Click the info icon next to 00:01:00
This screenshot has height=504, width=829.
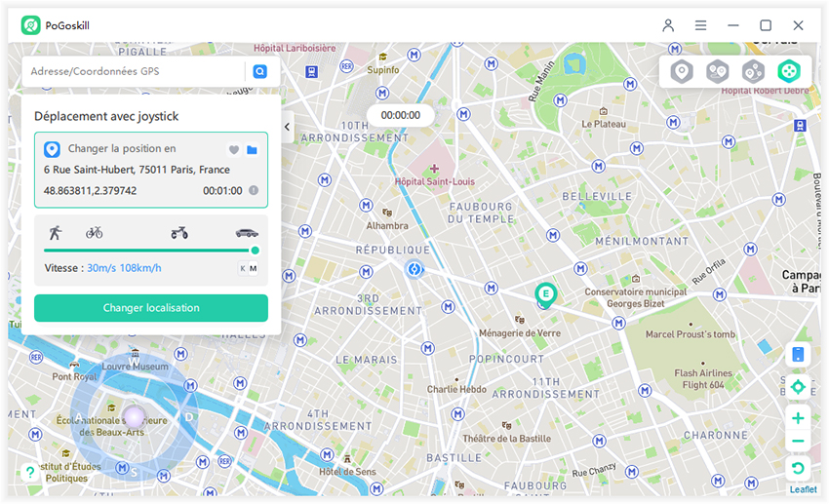click(254, 190)
